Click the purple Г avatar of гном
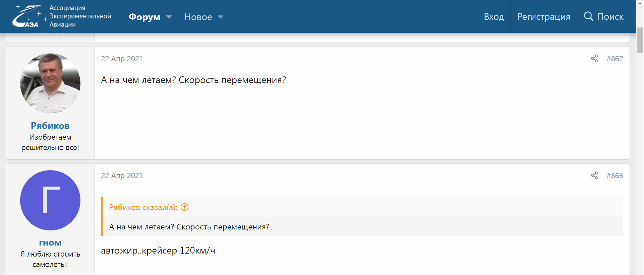Viewport: 644px width, 275px height. pos(50,200)
